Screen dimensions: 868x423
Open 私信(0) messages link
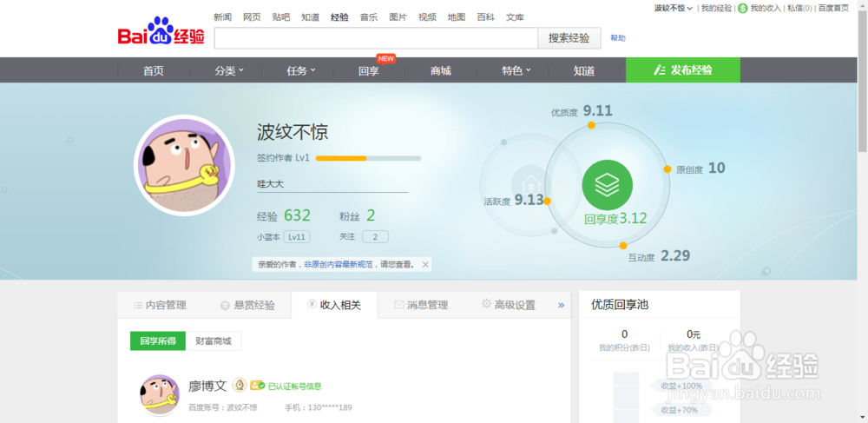pyautogui.click(x=800, y=8)
